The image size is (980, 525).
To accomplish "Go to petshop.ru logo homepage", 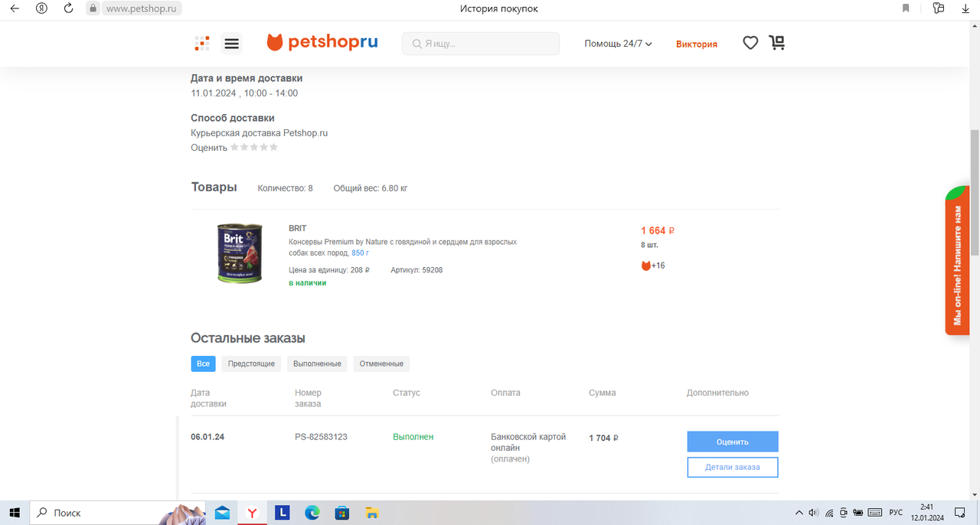I will pos(322,43).
